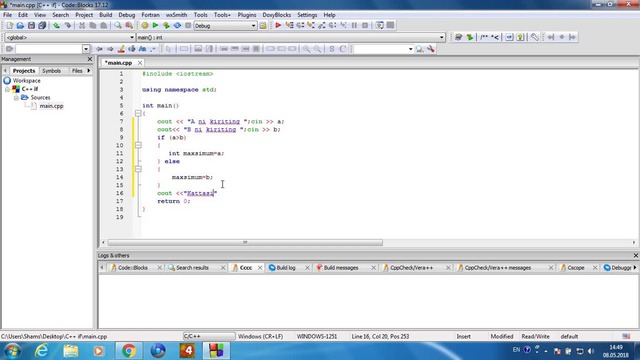This screenshot has width=640, height=360.
Task: Click the Insert mode status bar field
Action: (x=463, y=337)
